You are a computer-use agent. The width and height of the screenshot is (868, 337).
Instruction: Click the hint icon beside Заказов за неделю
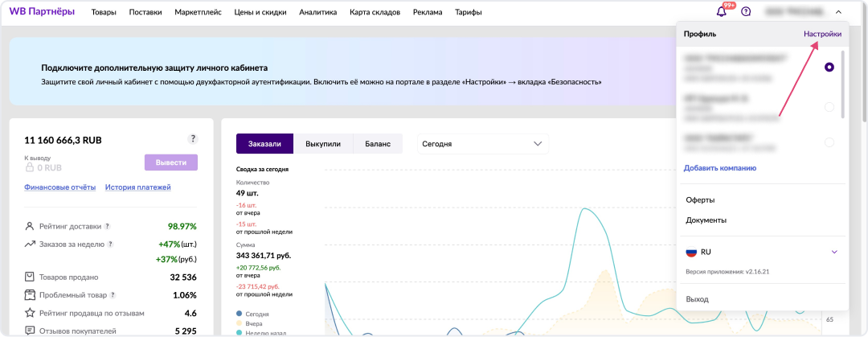[111, 244]
